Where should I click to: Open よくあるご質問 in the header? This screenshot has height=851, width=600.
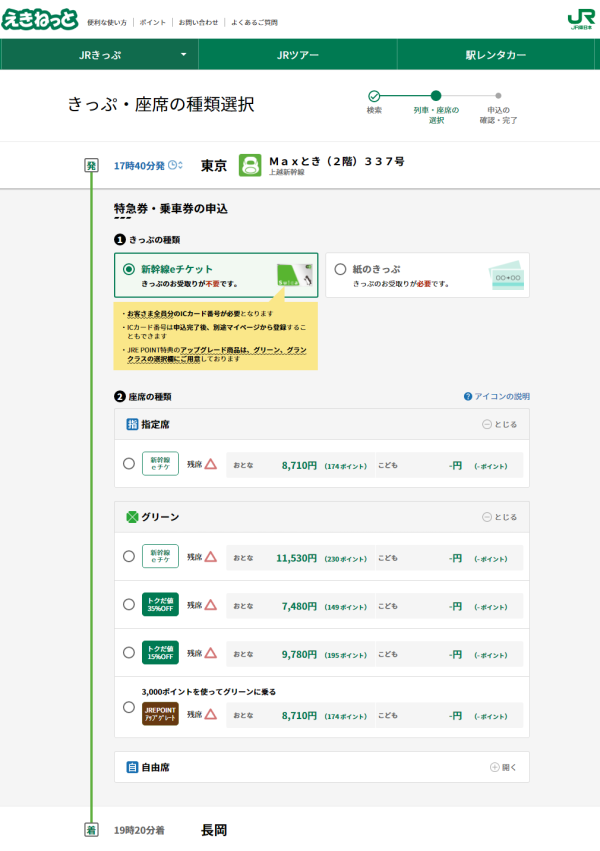(254, 22)
